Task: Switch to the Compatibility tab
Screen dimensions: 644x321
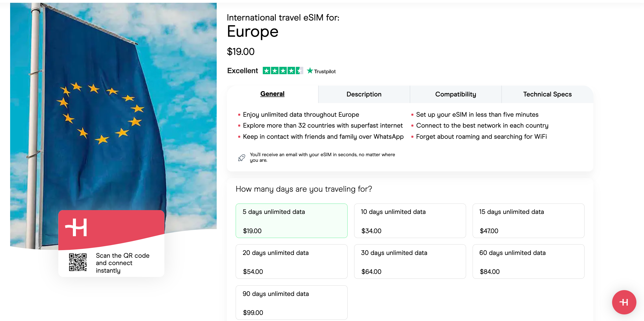Action: [x=455, y=94]
